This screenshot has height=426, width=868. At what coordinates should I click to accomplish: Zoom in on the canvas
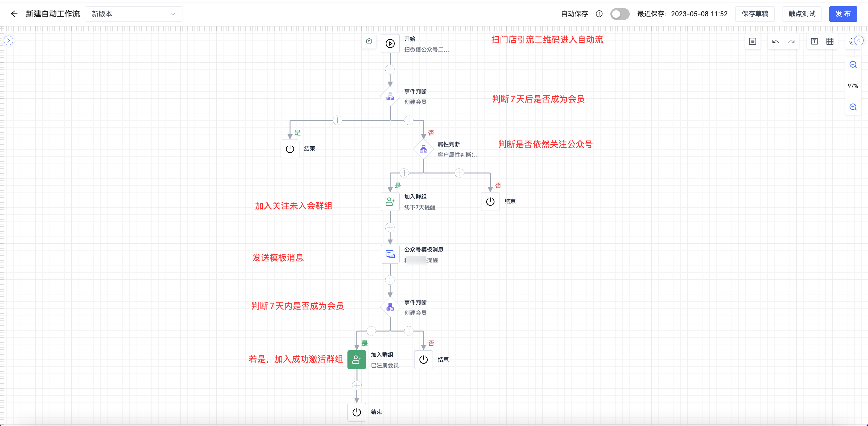(853, 107)
